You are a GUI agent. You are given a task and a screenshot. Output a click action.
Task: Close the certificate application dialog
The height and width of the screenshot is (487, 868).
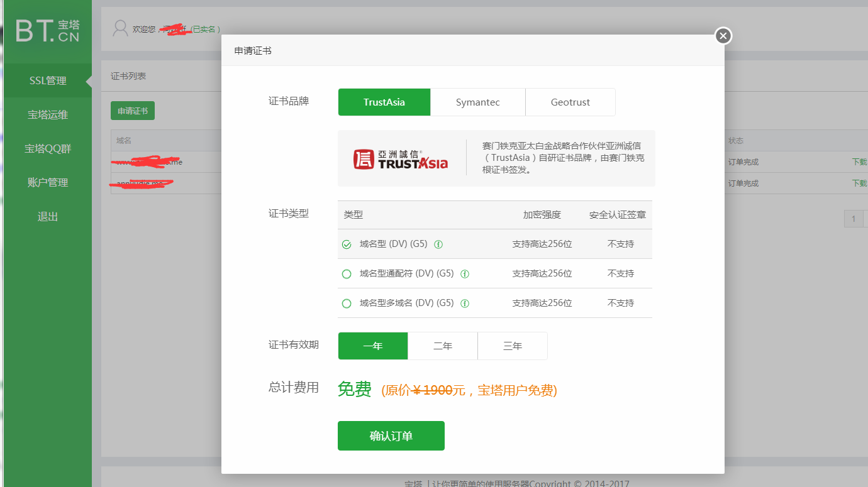click(723, 36)
